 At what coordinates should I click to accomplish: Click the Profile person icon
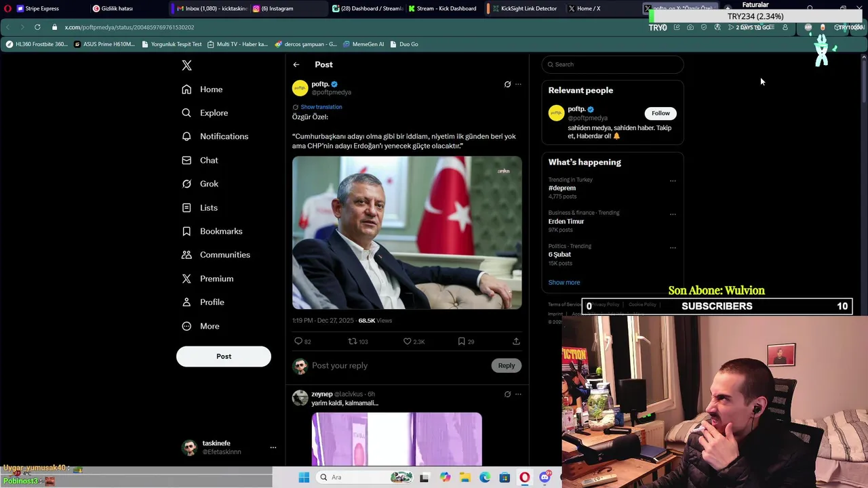click(186, 302)
